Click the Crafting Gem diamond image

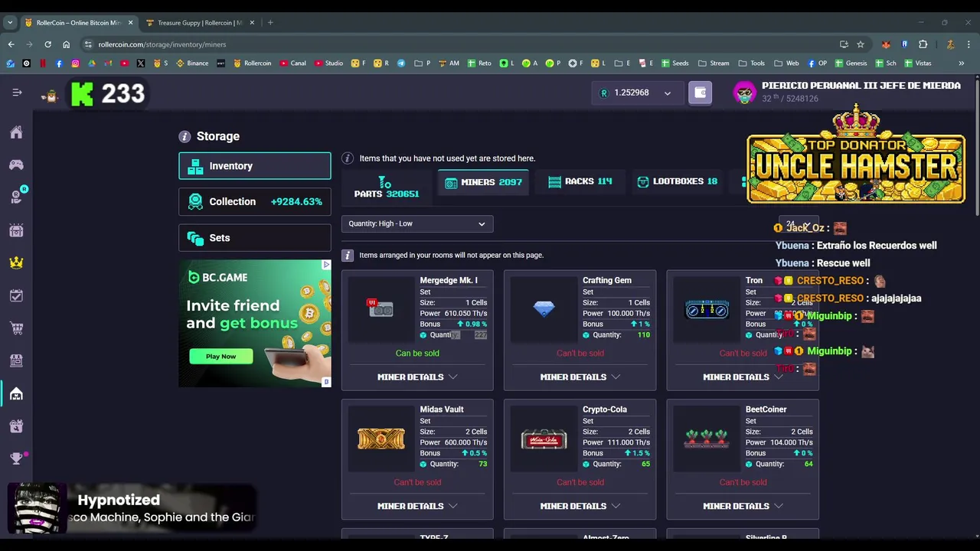point(544,308)
